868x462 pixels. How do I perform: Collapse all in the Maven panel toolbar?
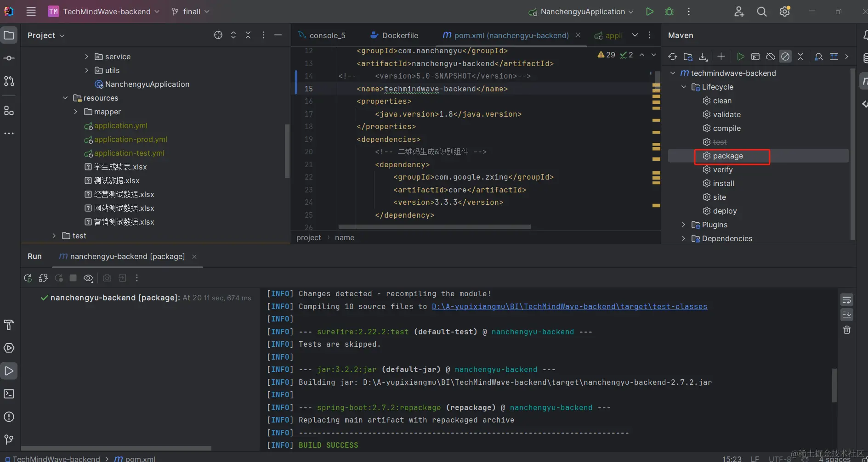800,56
